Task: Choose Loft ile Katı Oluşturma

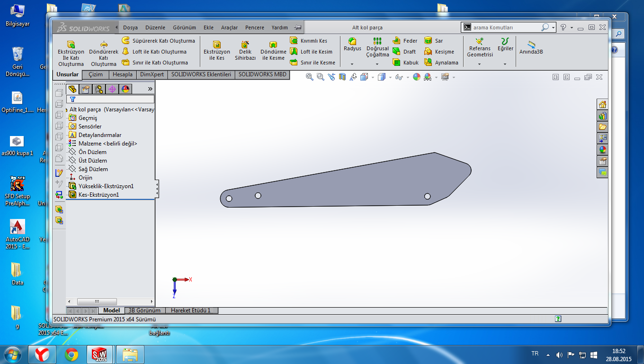Action: pyautogui.click(x=154, y=52)
